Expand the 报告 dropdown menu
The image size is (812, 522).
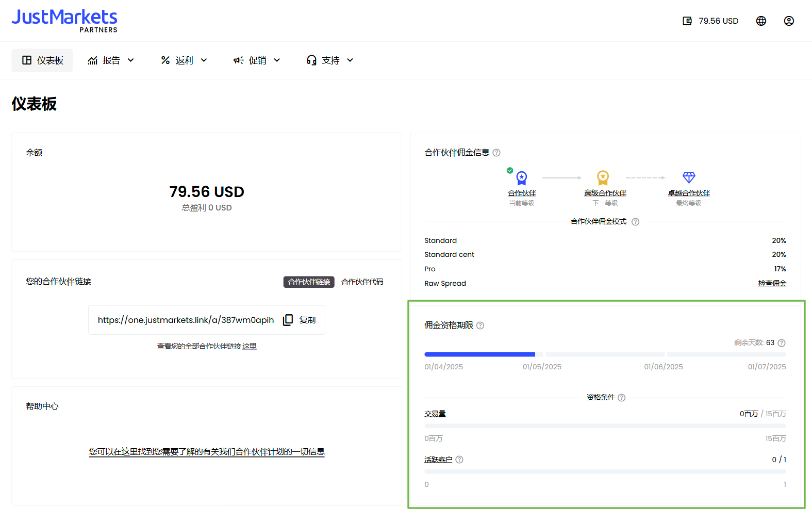point(111,60)
